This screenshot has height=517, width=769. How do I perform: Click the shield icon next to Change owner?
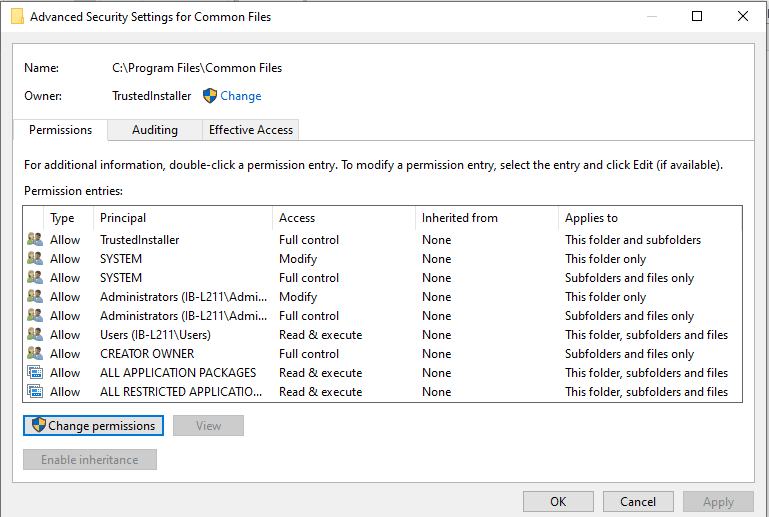tap(210, 96)
